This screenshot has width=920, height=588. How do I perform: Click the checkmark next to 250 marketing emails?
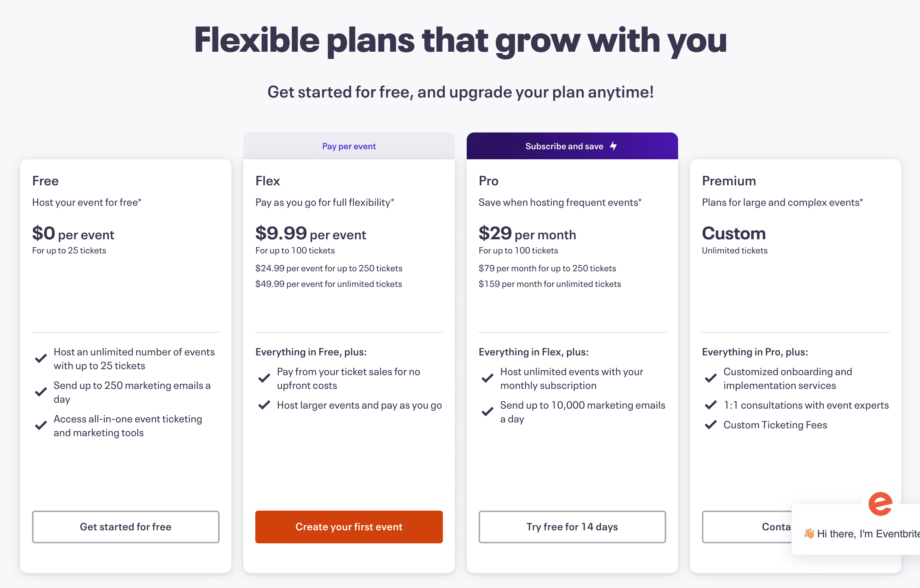pos(41,392)
